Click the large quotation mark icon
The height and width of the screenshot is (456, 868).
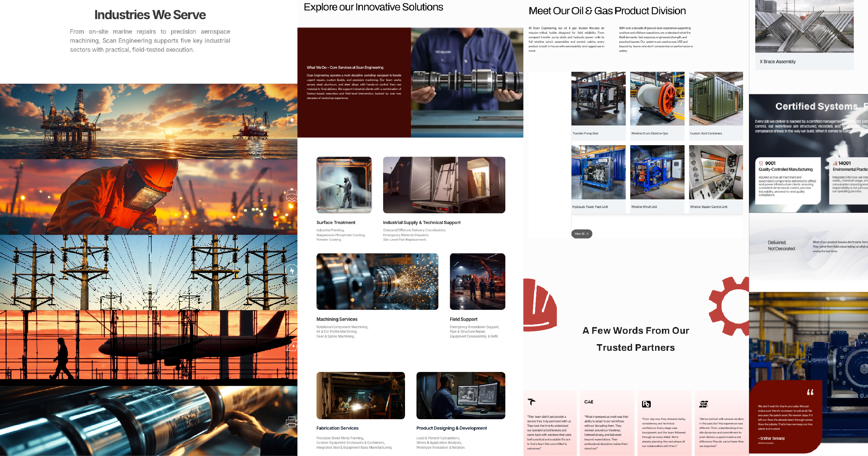click(x=810, y=392)
